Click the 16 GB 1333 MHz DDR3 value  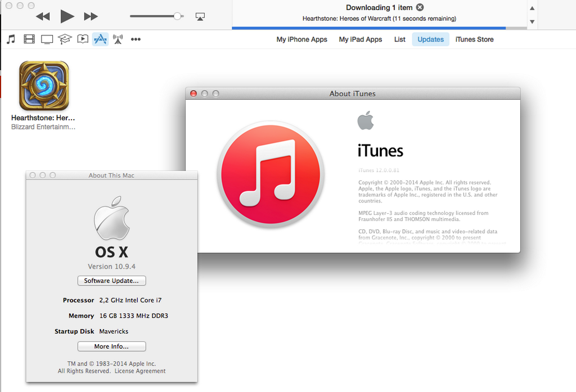point(134,316)
